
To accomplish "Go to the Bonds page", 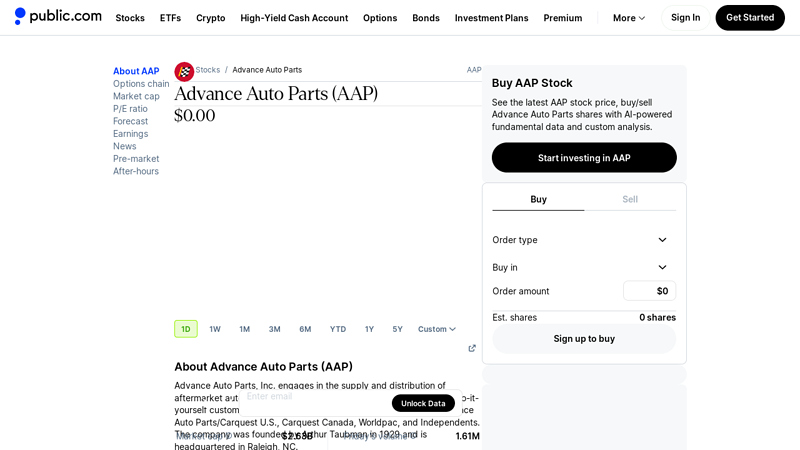I will (x=426, y=18).
